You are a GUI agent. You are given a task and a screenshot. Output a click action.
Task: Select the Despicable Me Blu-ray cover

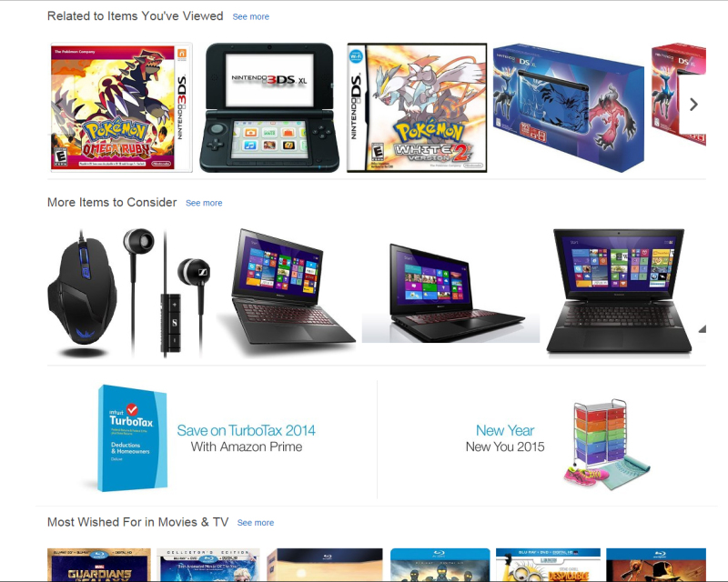(x=548, y=565)
